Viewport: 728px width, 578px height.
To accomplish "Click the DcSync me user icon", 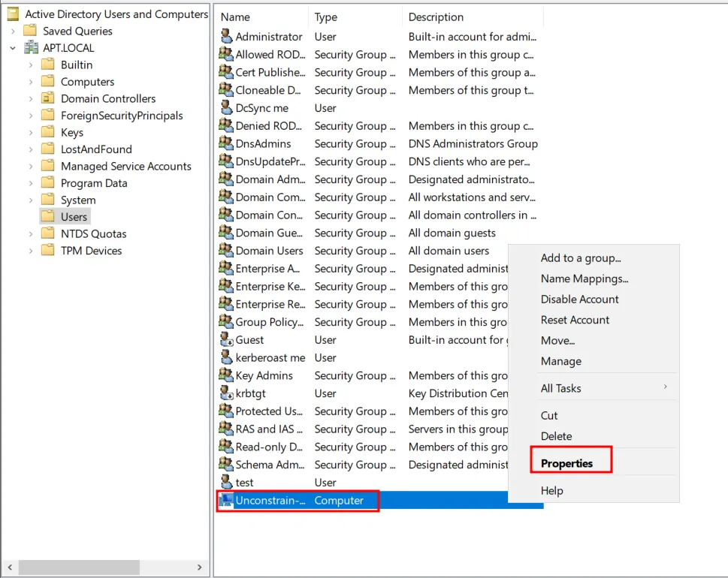I will (226, 107).
